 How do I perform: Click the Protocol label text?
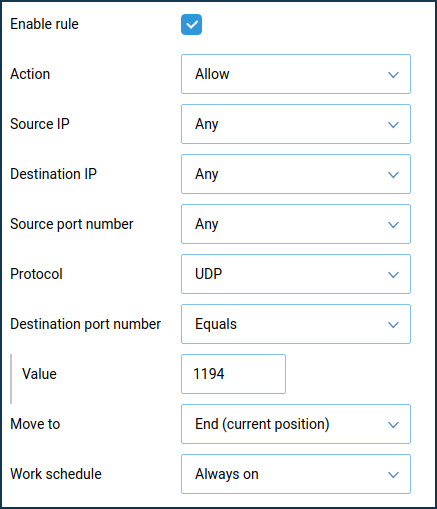click(36, 274)
